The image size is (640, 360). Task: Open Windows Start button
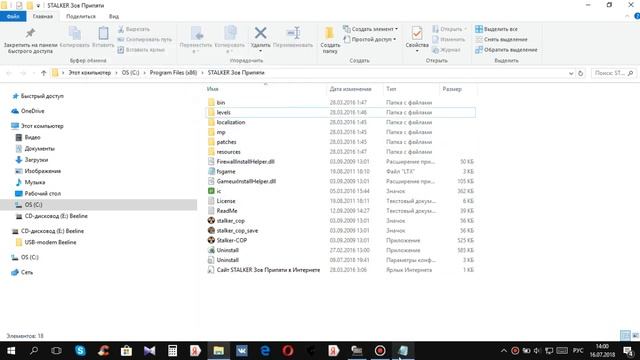(x=11, y=351)
